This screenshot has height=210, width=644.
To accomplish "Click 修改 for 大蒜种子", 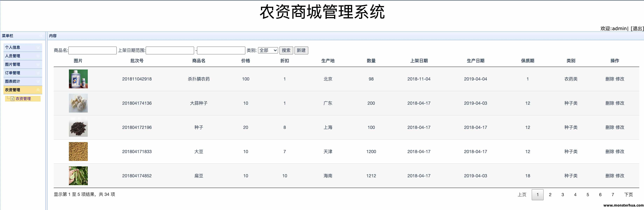I will click(x=620, y=103).
